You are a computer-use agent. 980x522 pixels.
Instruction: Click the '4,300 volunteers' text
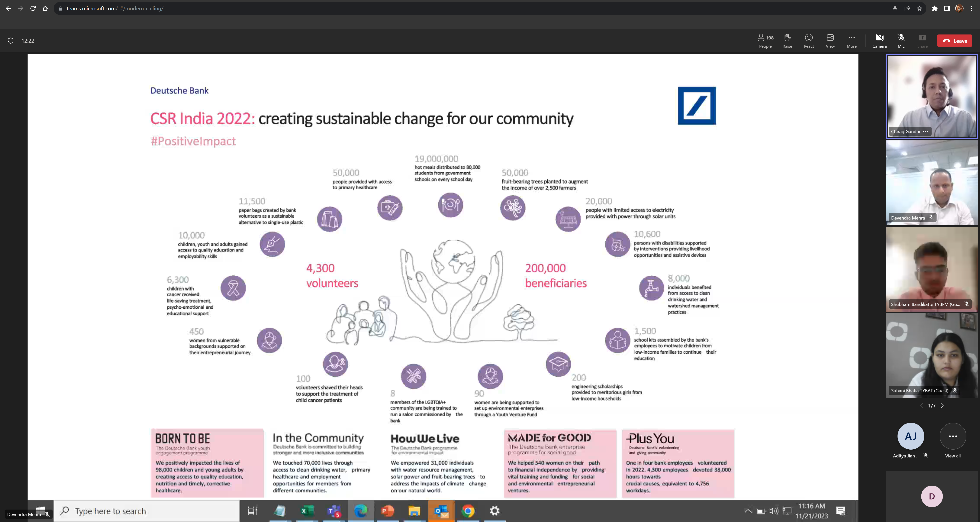coord(332,275)
